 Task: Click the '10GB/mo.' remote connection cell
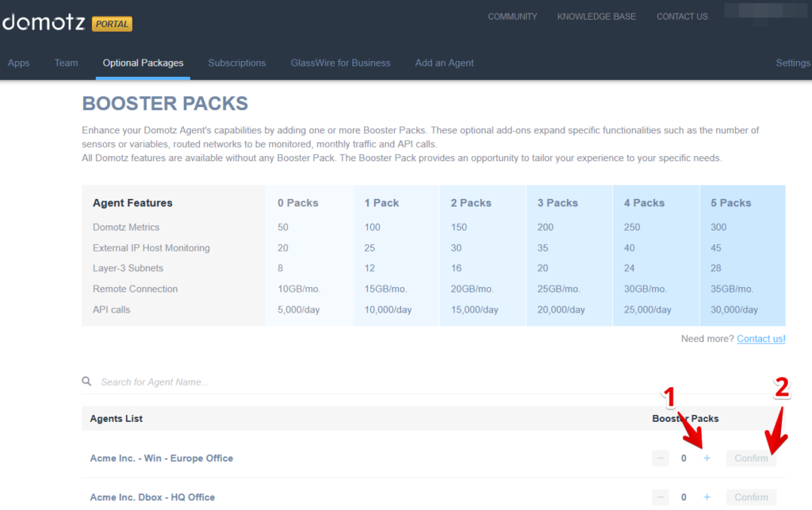299,289
